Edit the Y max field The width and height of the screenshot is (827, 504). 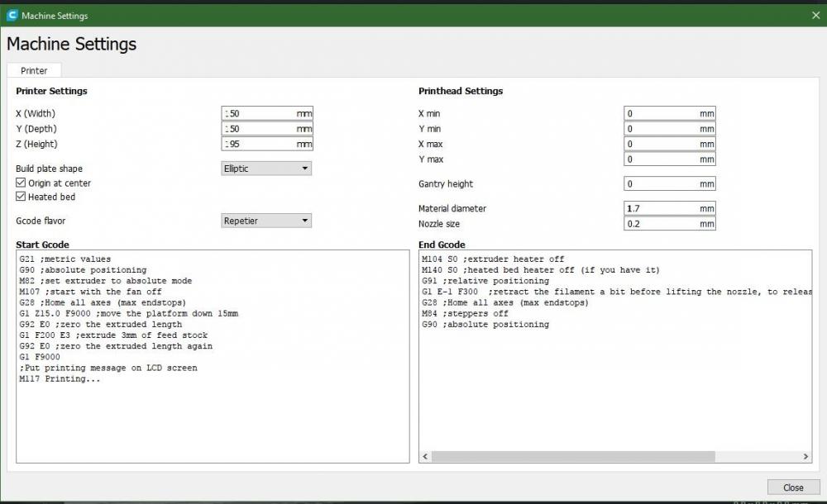[669, 159]
